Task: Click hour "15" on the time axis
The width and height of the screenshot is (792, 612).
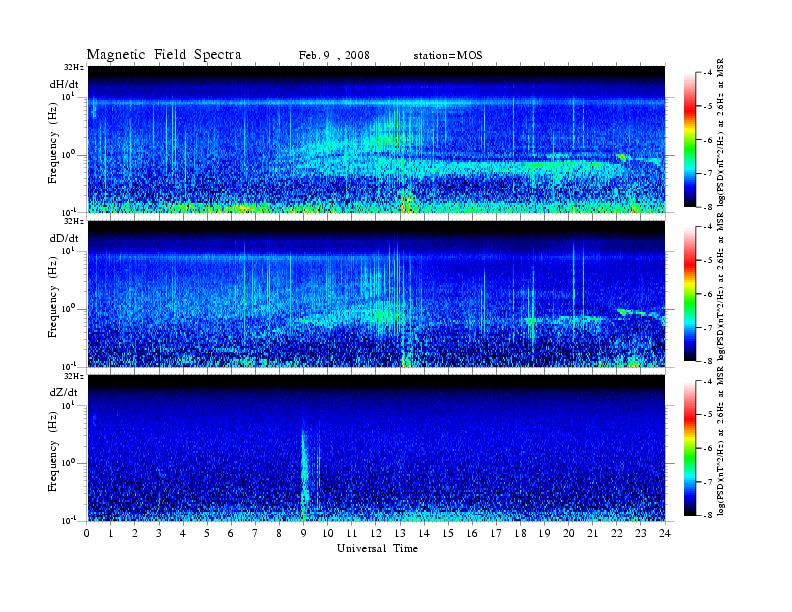Action: (x=448, y=533)
